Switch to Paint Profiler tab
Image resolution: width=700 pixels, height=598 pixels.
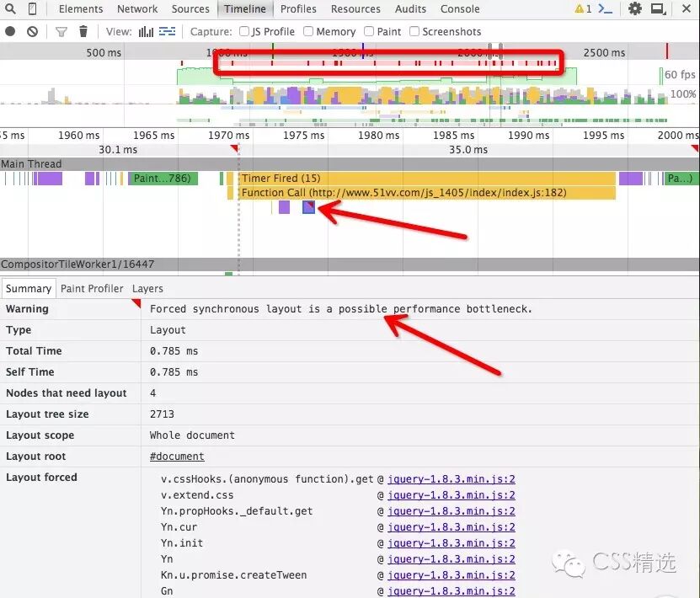92,289
